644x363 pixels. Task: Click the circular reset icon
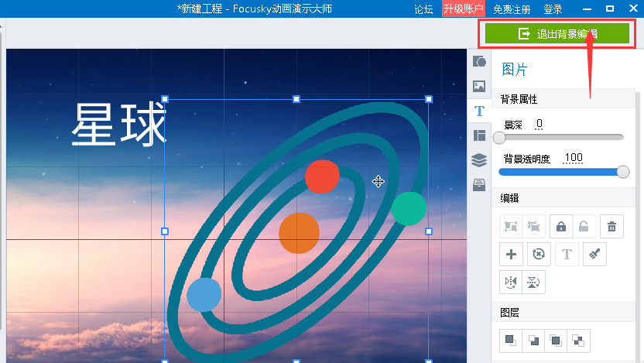coord(539,254)
